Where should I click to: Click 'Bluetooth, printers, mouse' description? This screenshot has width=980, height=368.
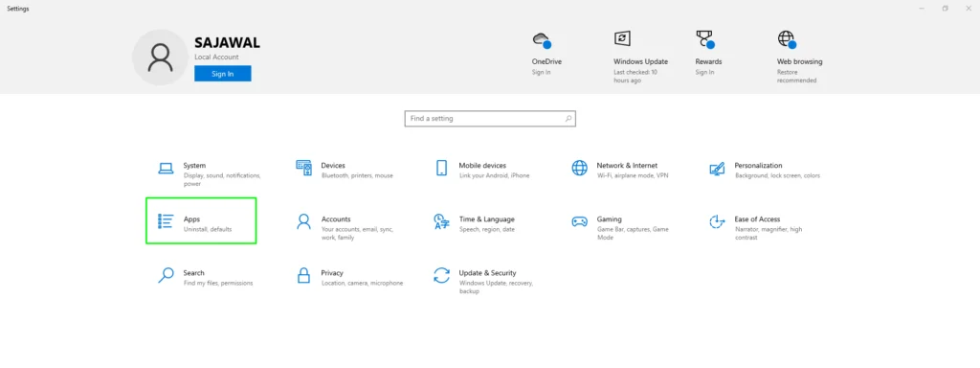[x=357, y=176]
